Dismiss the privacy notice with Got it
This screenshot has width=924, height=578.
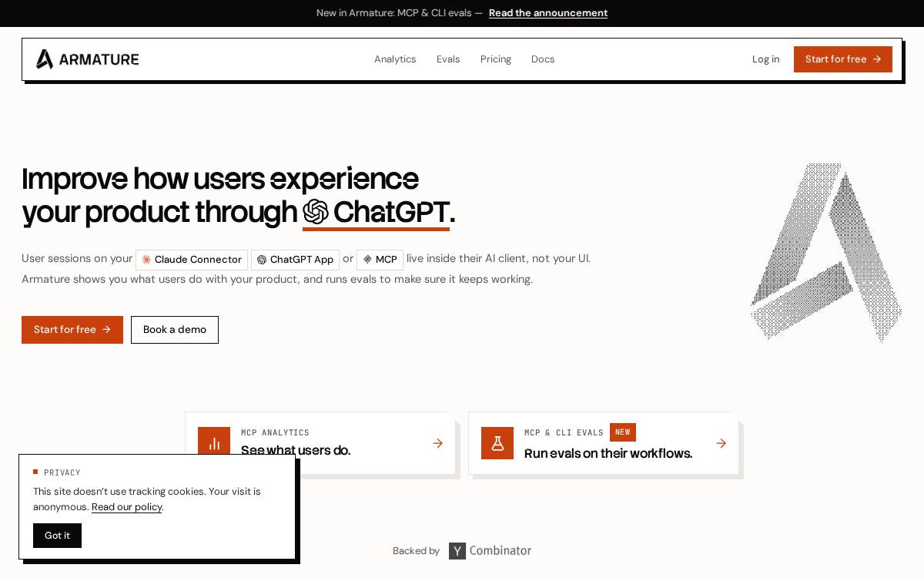click(57, 536)
